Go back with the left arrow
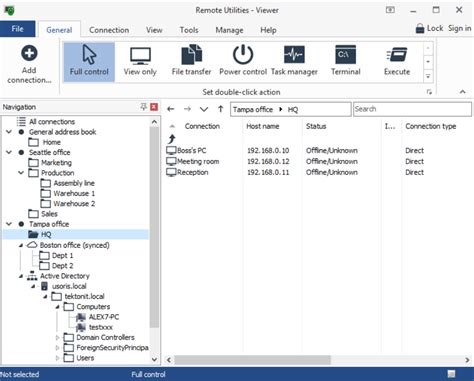This screenshot has width=474, height=381. point(171,109)
